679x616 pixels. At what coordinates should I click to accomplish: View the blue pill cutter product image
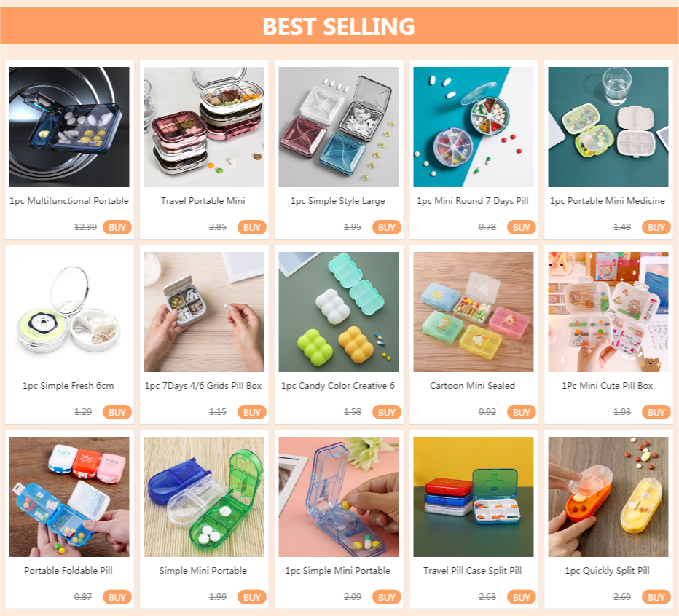tap(339, 497)
